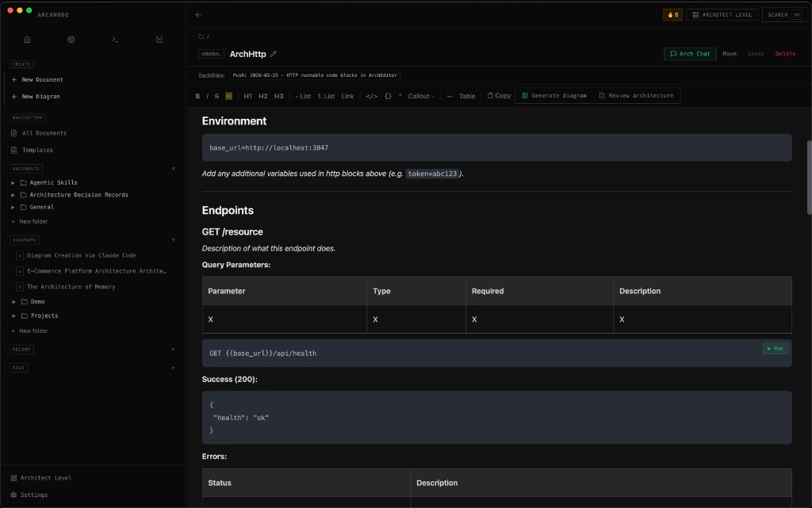Insert a bulleted list
The width and height of the screenshot is (812, 508).
[304, 96]
